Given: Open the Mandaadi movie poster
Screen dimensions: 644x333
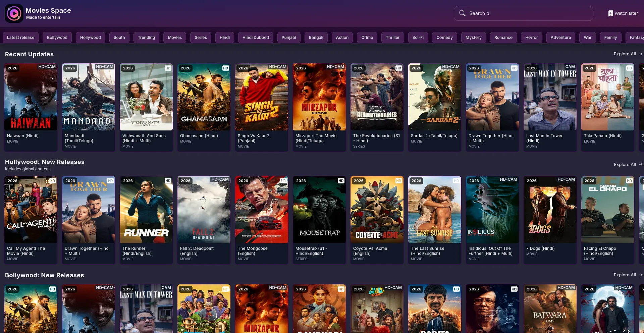Looking at the screenshot, I should coord(89,97).
